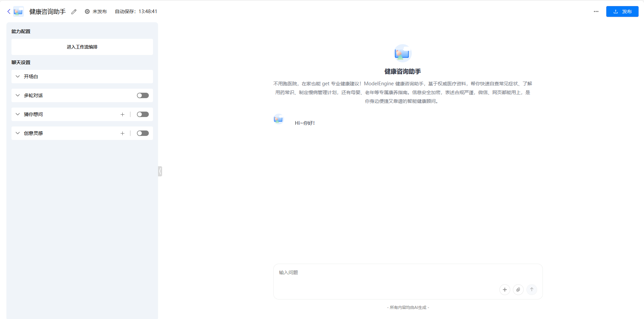
Task: Click the upload arrow to send the message
Action: (531, 289)
